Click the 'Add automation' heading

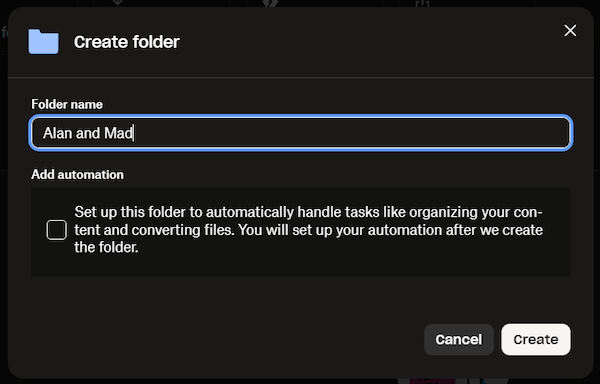click(77, 175)
